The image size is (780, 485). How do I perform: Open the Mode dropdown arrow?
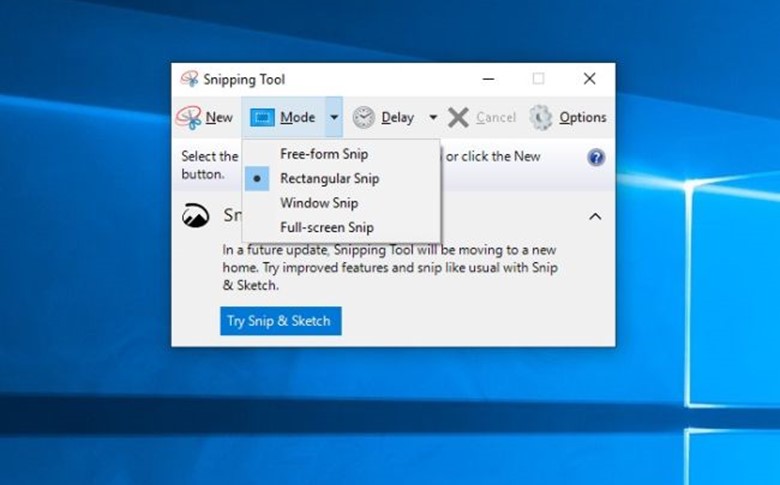334,117
